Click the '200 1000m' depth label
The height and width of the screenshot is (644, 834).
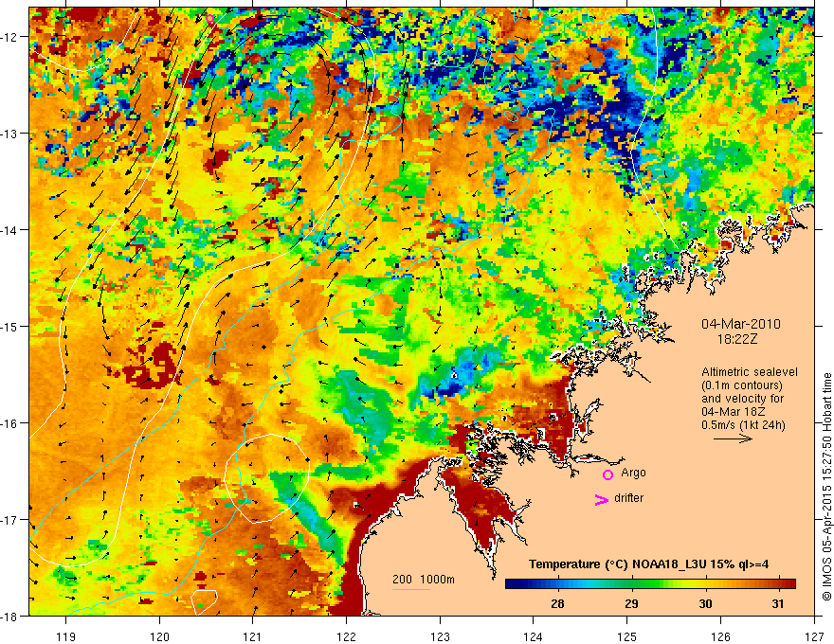click(x=424, y=580)
